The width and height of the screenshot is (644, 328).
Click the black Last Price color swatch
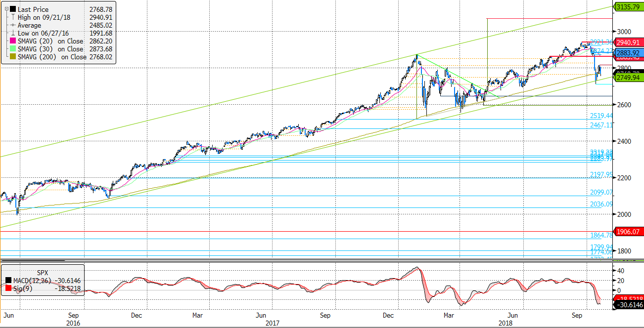tap(13, 9)
